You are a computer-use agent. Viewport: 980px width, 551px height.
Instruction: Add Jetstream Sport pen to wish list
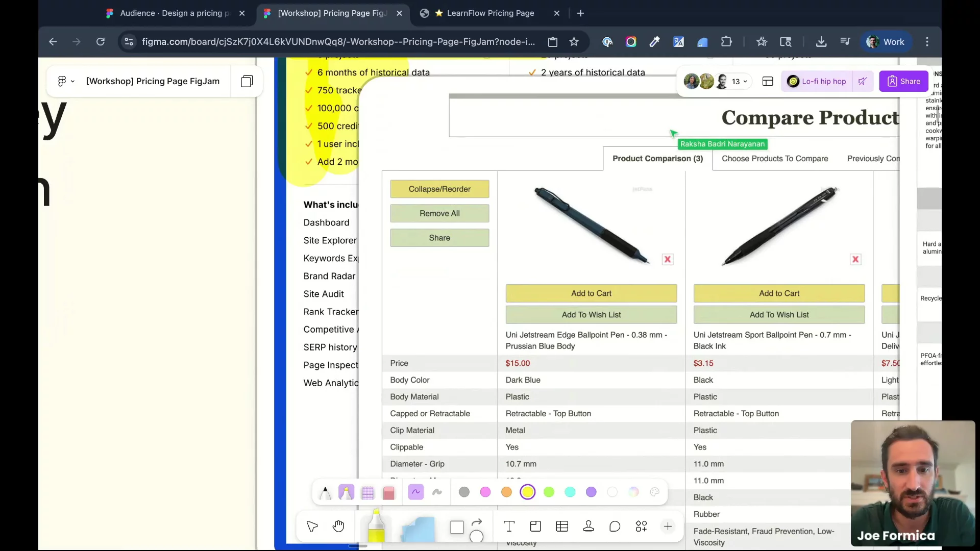[x=779, y=315]
